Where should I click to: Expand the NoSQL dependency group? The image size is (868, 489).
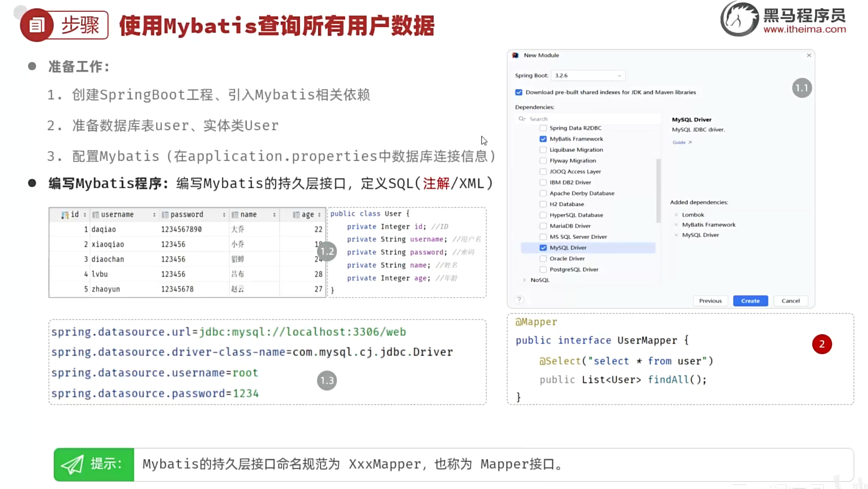[x=524, y=280]
